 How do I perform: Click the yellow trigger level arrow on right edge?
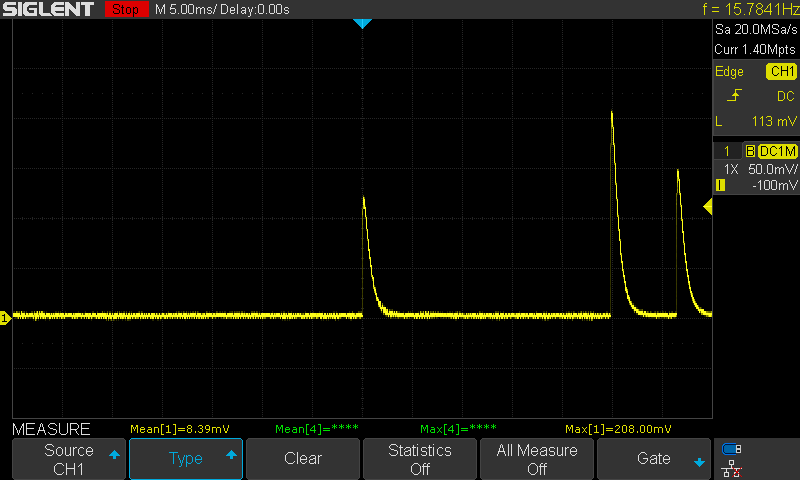tap(708, 207)
